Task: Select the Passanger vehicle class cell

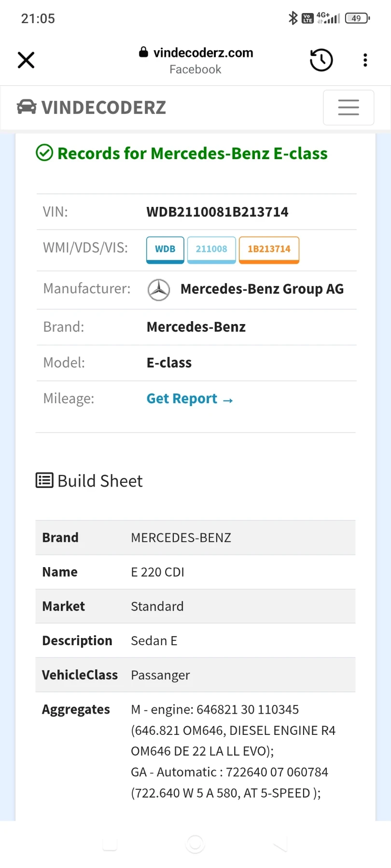Action: point(160,675)
